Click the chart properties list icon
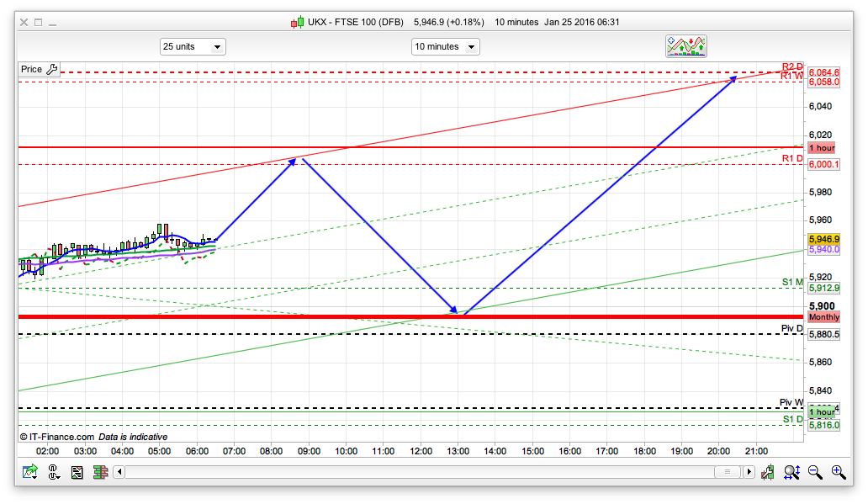 coord(77,473)
